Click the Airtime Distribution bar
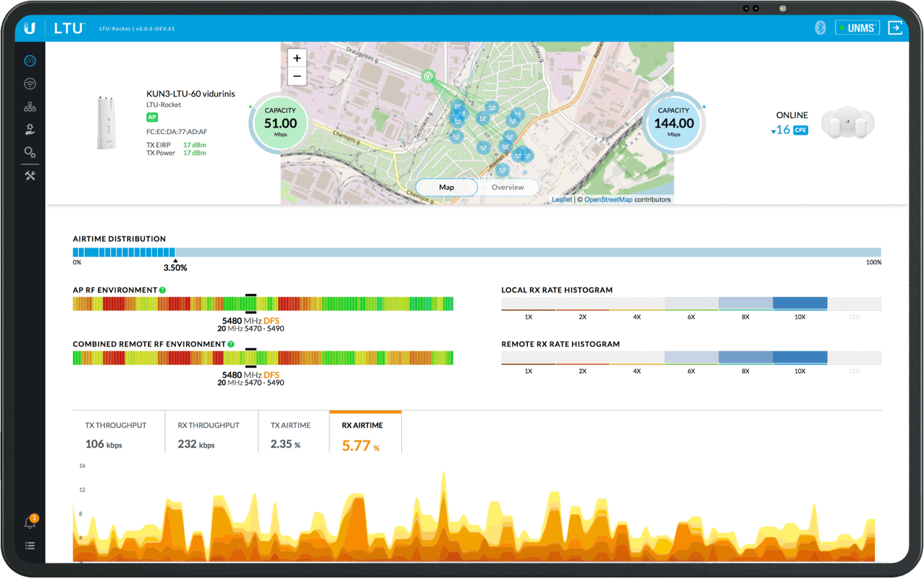924x578 pixels. 477,252
